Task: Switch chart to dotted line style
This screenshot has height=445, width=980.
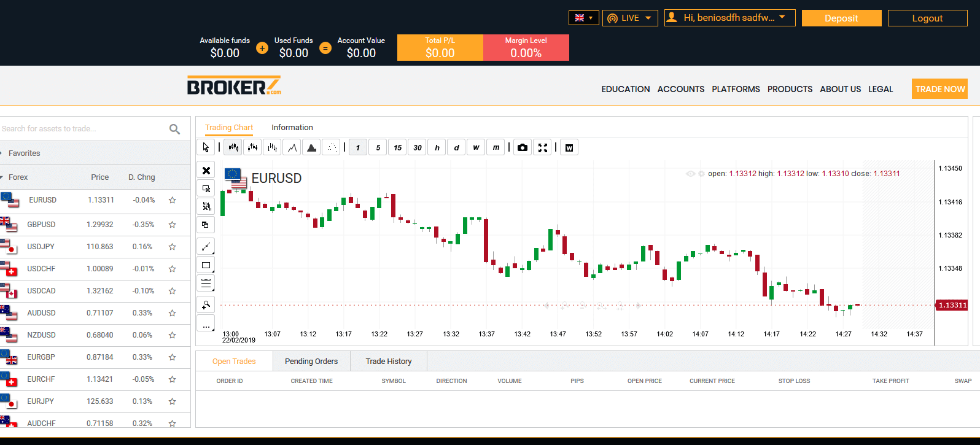Action: pyautogui.click(x=331, y=147)
